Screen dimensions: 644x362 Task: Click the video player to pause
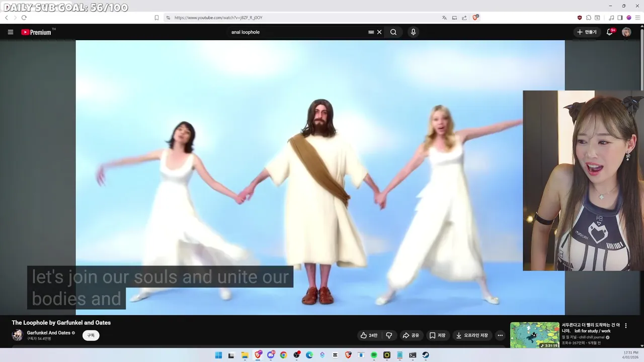point(320,177)
